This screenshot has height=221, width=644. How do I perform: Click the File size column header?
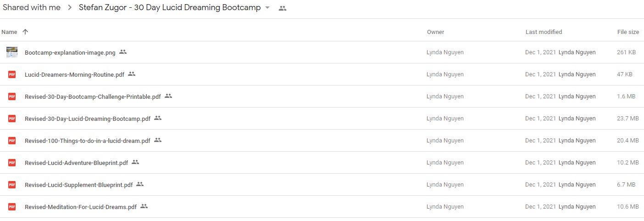628,32
